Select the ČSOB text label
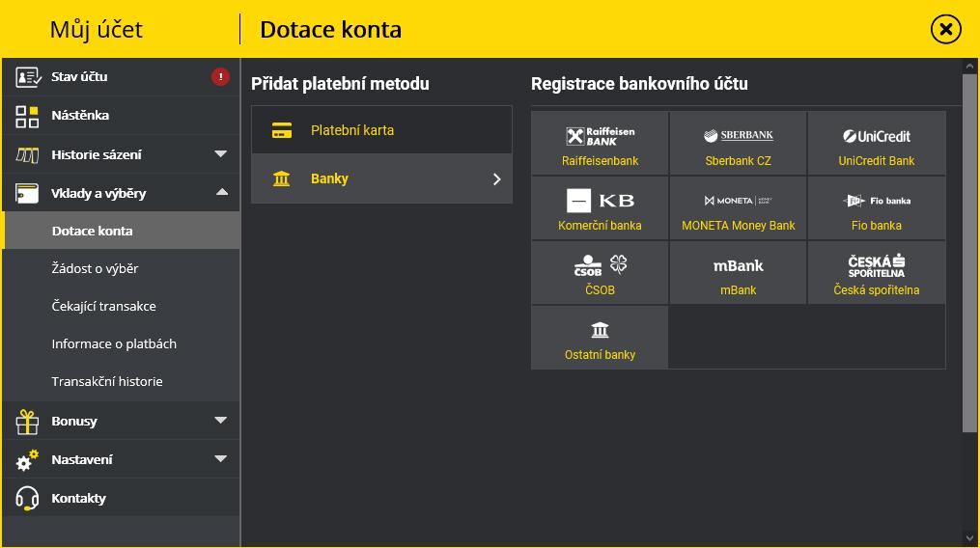980x548 pixels. 600,290
